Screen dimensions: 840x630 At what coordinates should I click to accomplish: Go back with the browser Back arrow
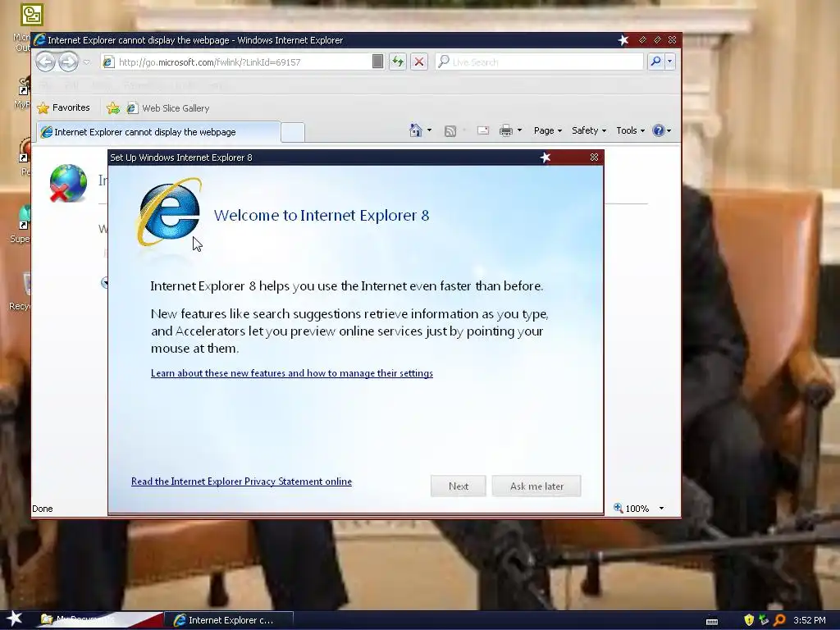(x=46, y=62)
